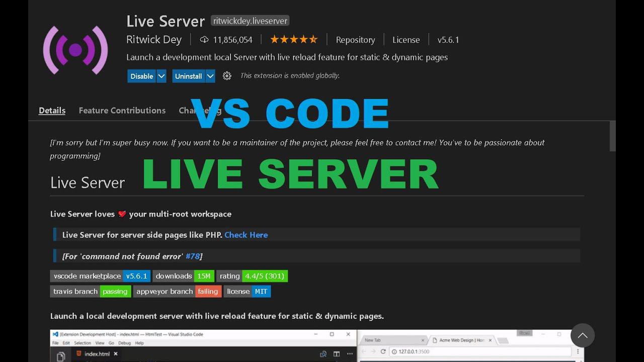Click the v5.6.1 version text in the header

tap(448, 40)
